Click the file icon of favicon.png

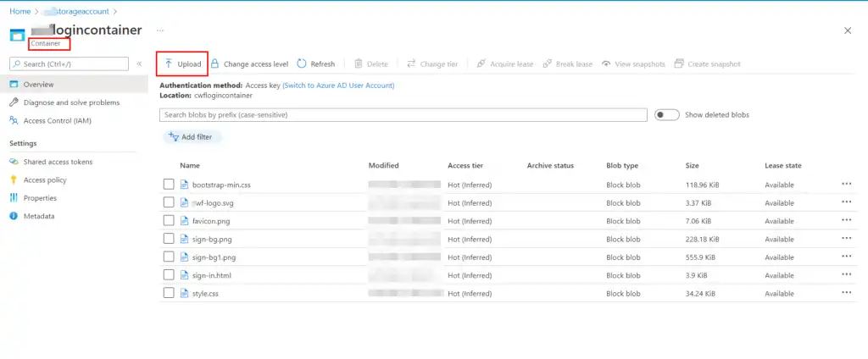184,221
